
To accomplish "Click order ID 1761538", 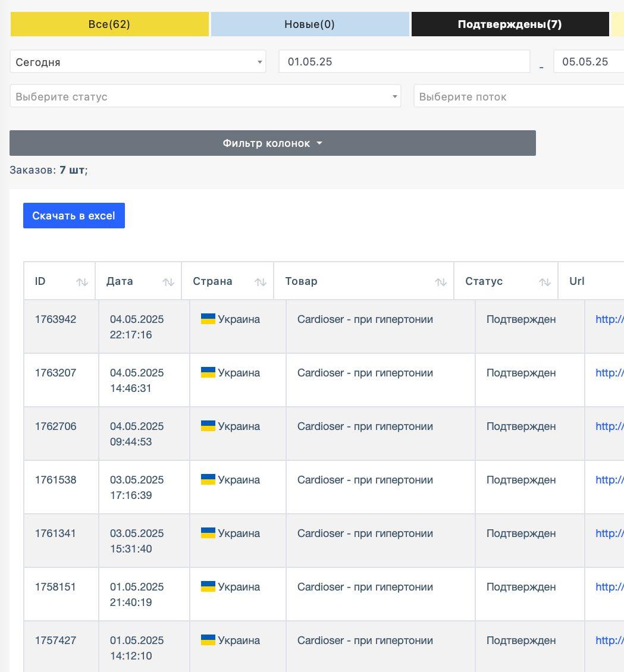I will (x=56, y=480).
